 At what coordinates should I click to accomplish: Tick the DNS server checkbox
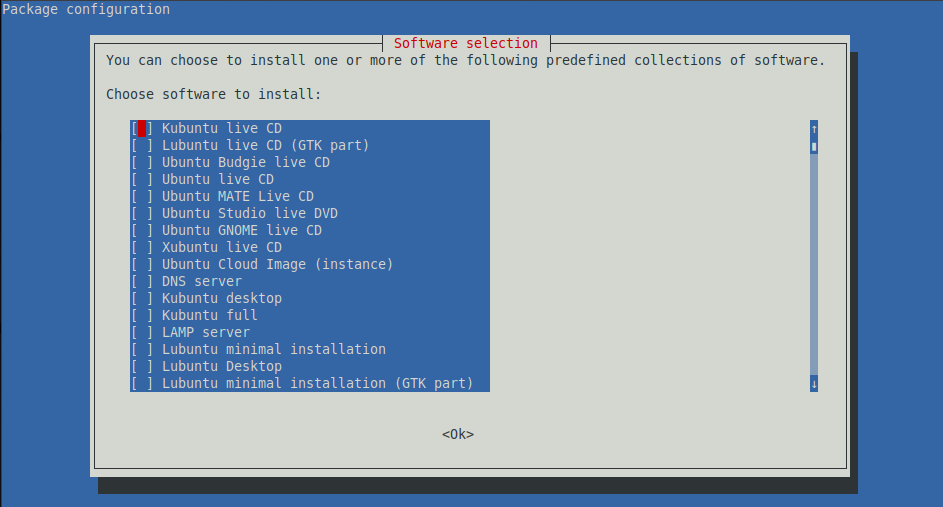pos(142,281)
